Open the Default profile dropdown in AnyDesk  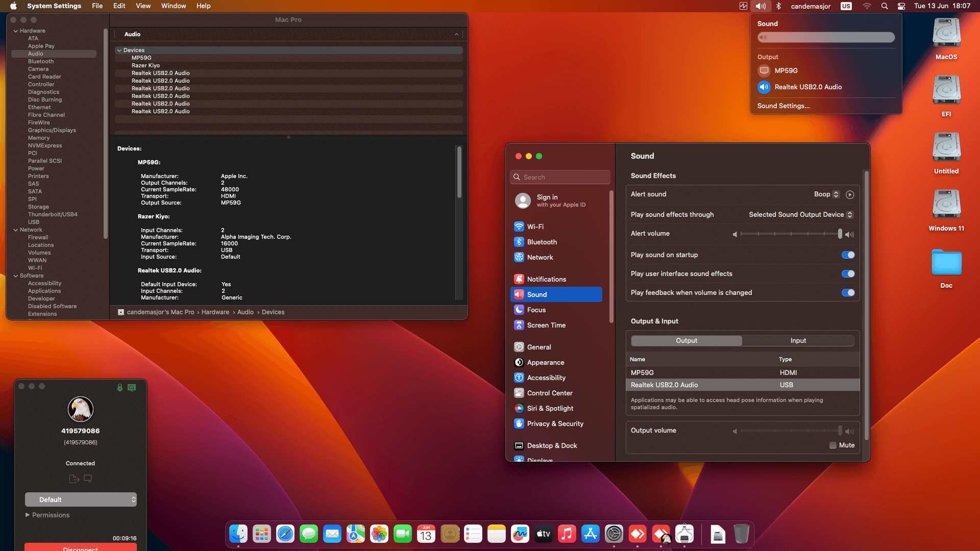pyautogui.click(x=81, y=499)
